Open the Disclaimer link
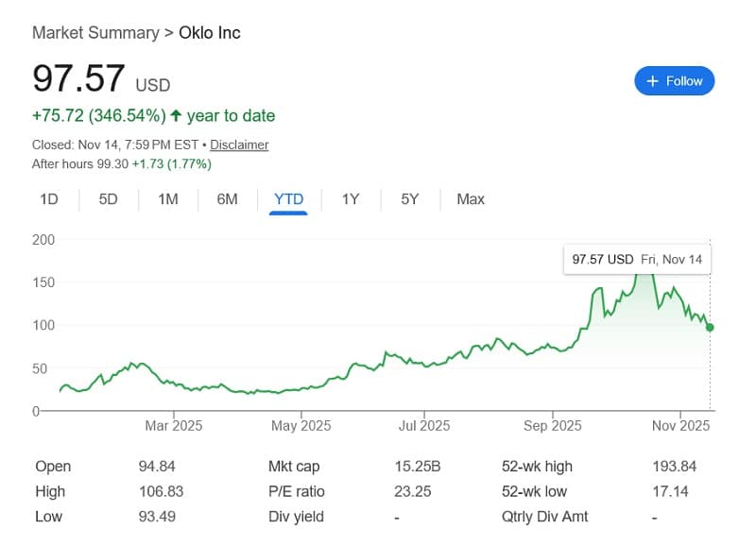The image size is (756, 546). pos(238,145)
